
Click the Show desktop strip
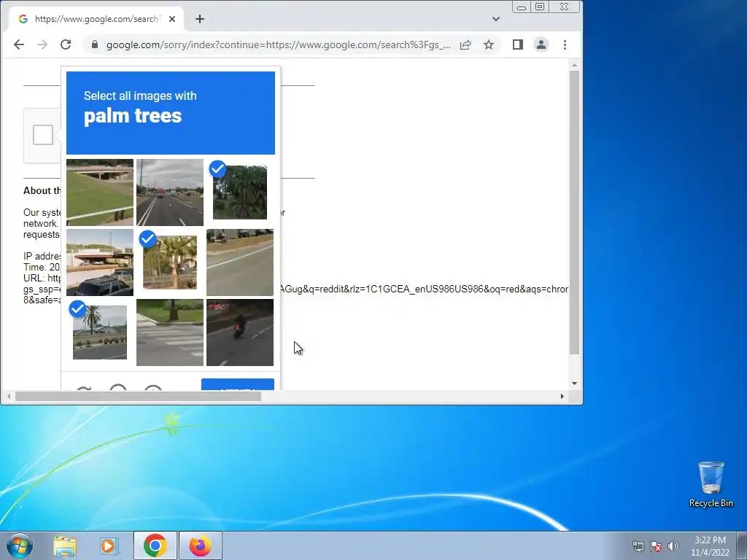pos(742,545)
